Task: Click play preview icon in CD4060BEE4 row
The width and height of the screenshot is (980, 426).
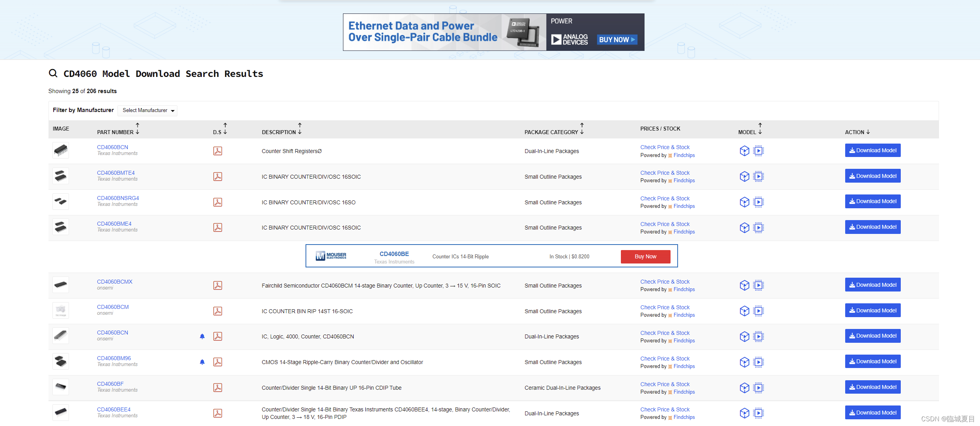Action: [758, 413]
